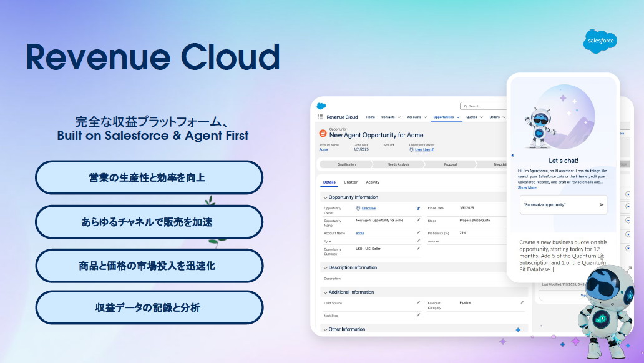Open the Home navigation tab
This screenshot has height=363, width=644.
[371, 117]
